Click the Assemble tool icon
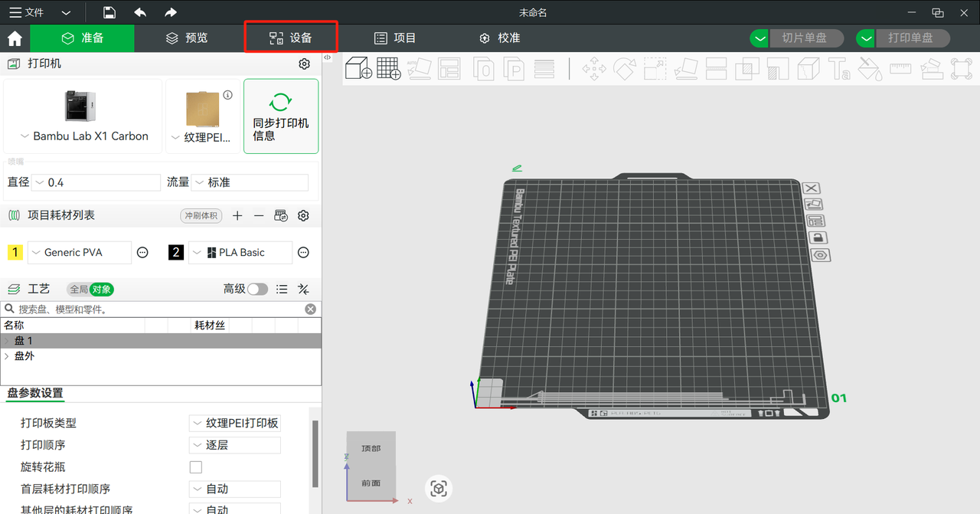The width and height of the screenshot is (980, 514). 931,69
